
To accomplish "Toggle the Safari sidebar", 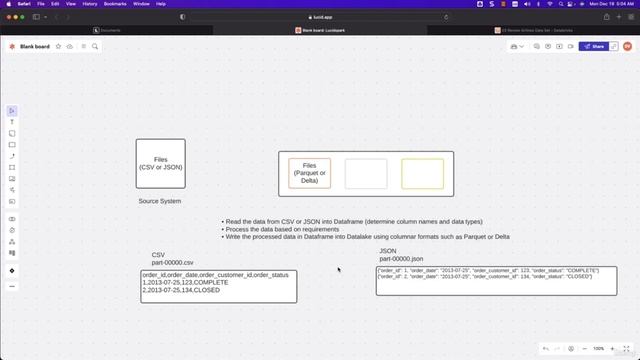I will [36, 17].
